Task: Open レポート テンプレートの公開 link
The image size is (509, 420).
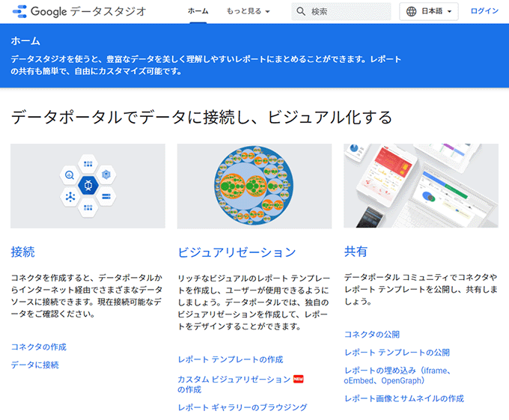Action: (x=397, y=352)
